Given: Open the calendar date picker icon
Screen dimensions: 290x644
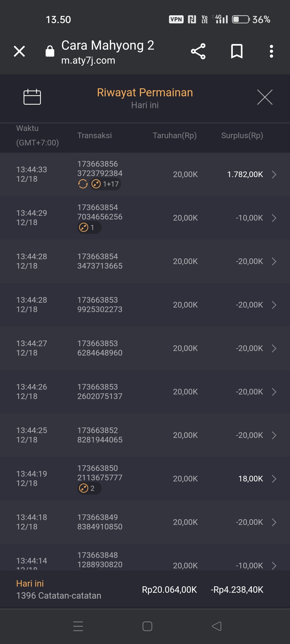Looking at the screenshot, I should (x=32, y=97).
